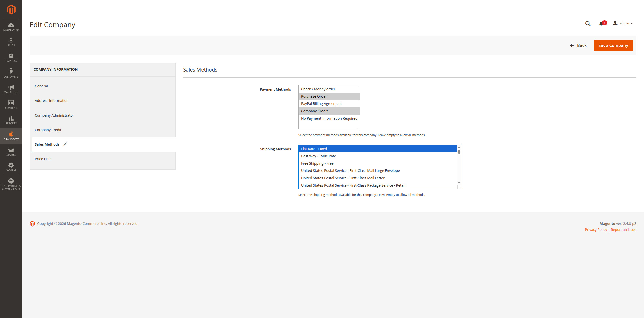Go Back using the Back button
This screenshot has width=644, height=318.
578,45
